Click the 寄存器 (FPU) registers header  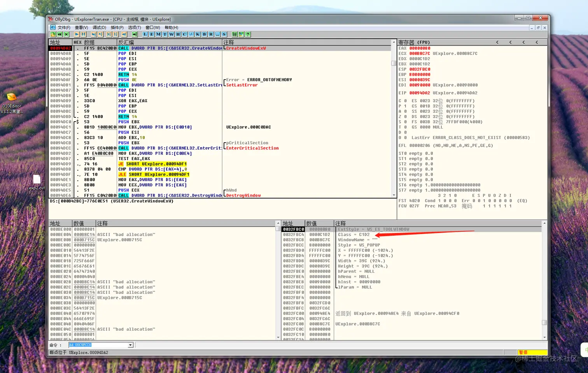414,42
